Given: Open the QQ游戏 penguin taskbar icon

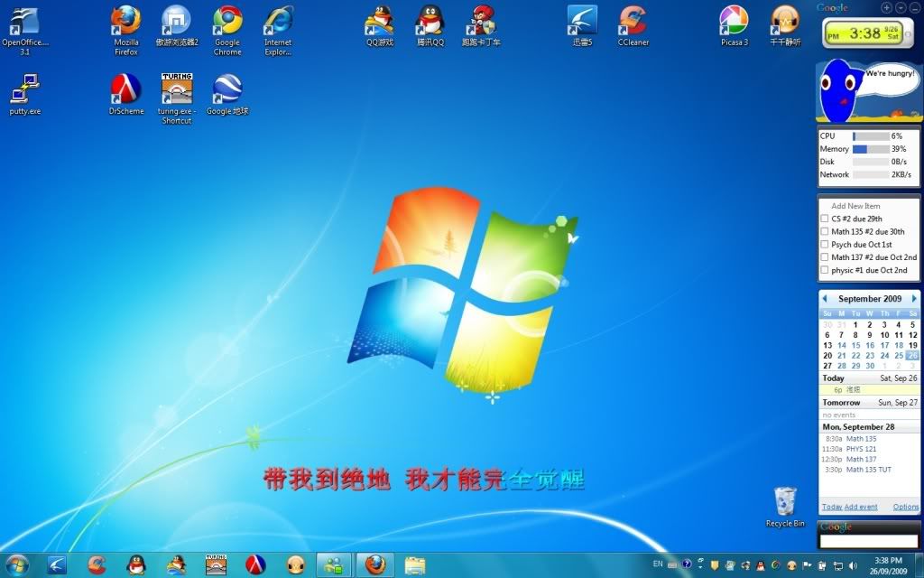Looking at the screenshot, I should click(176, 565).
